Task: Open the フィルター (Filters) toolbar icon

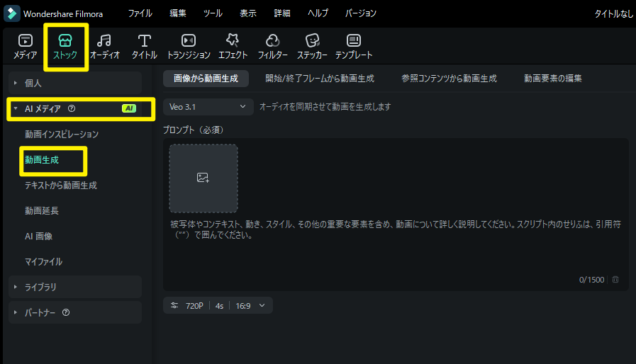Action: pyautogui.click(x=272, y=47)
